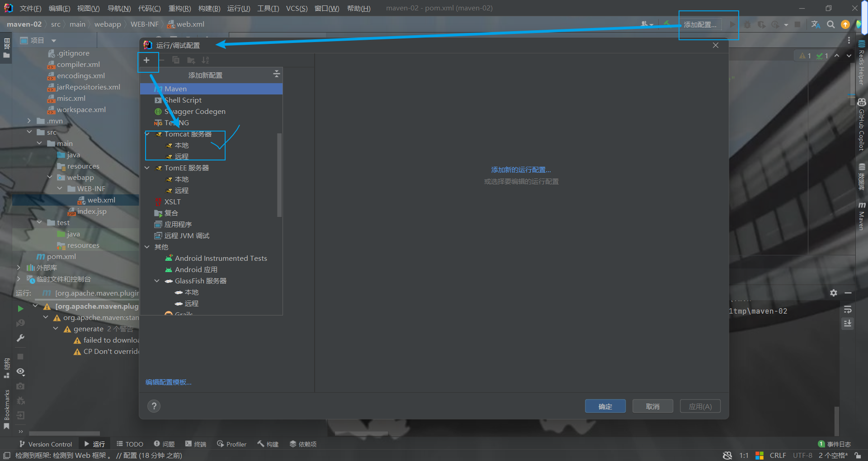Image resolution: width=868 pixels, height=461 pixels.
Task: Collapse the GlassFish 服务器 node
Action: click(x=157, y=281)
